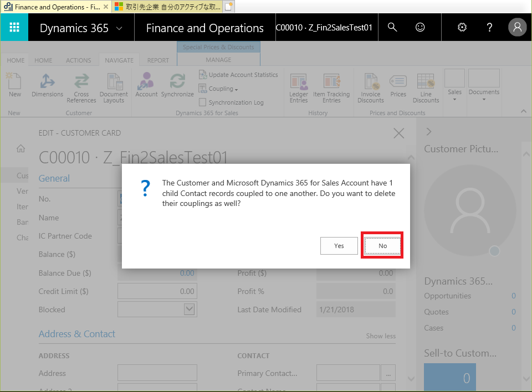Click Show less in Address & Contact

click(381, 336)
